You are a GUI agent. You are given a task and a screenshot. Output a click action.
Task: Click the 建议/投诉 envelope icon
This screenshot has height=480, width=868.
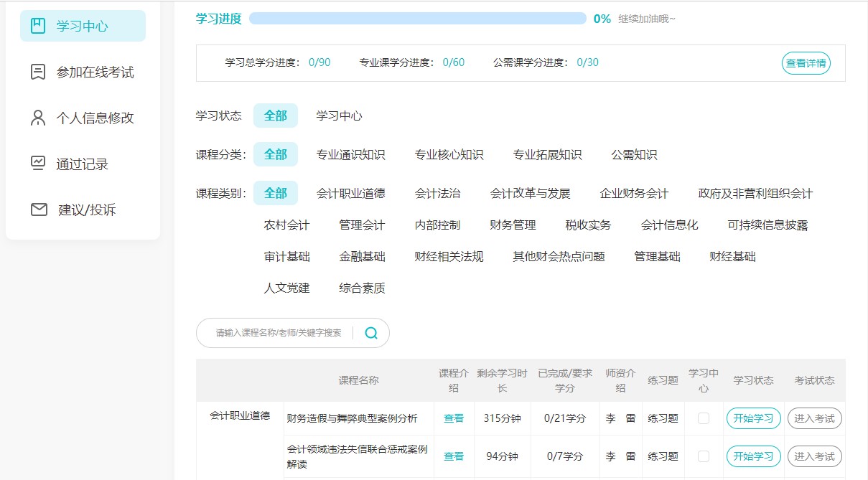(x=39, y=210)
